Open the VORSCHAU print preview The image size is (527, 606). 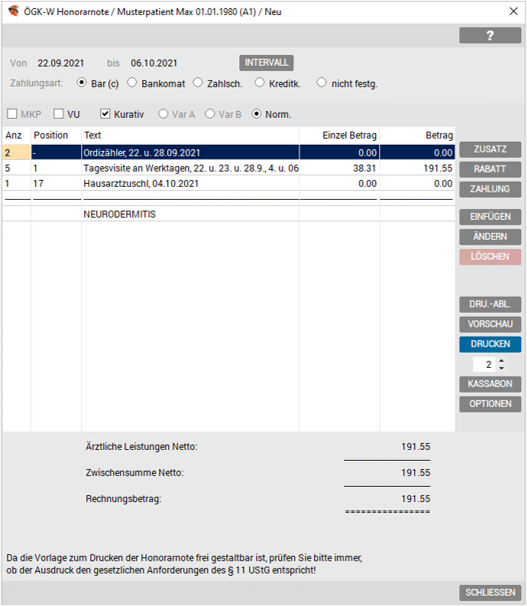(x=490, y=324)
